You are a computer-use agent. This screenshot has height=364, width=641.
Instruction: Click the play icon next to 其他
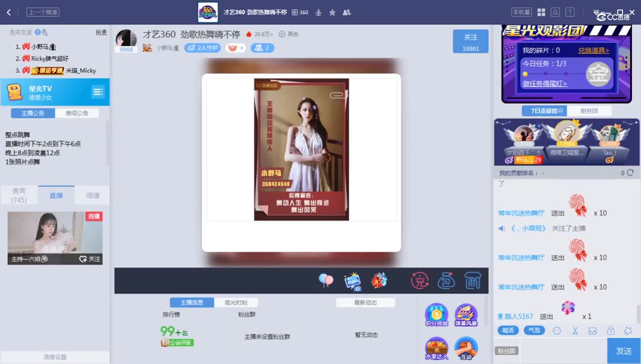(x=282, y=34)
